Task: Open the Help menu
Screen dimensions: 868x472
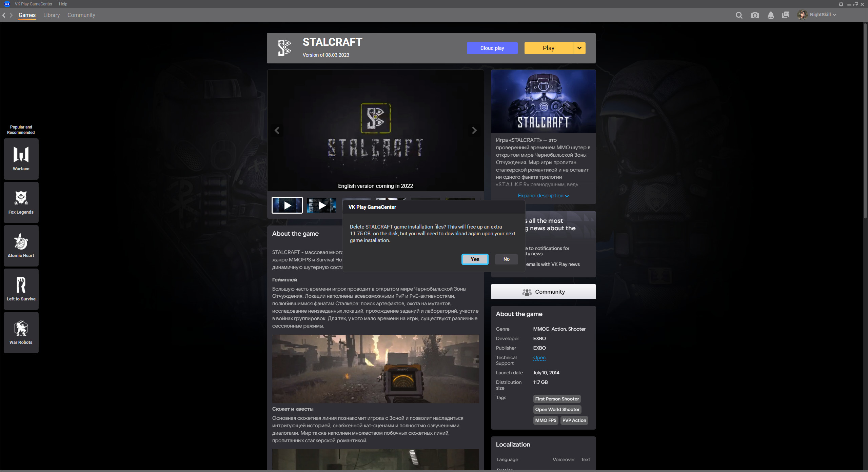Action: (63, 4)
